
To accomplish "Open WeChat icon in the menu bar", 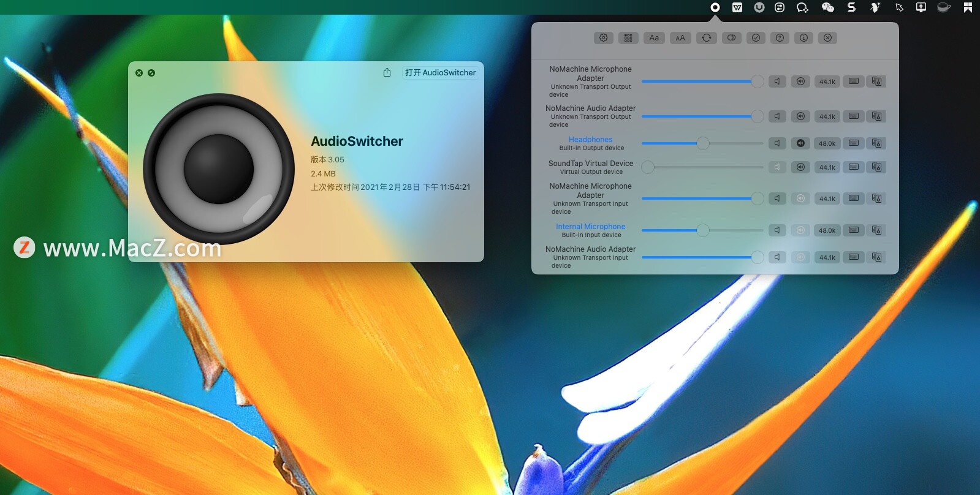I will (x=827, y=7).
